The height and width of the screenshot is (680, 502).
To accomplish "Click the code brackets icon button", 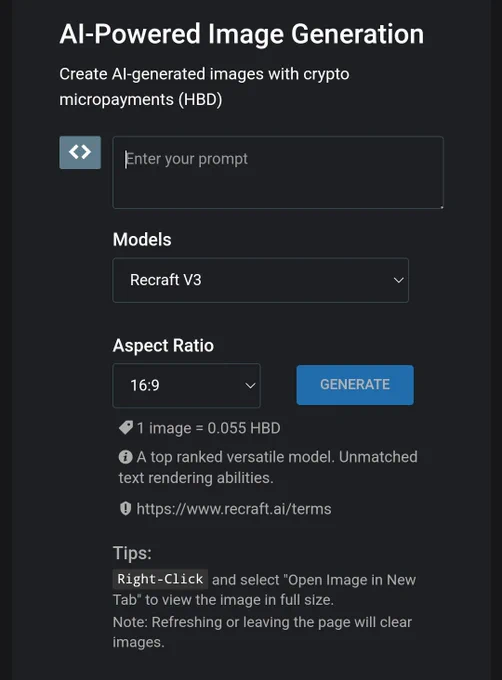I will click(x=80, y=153).
